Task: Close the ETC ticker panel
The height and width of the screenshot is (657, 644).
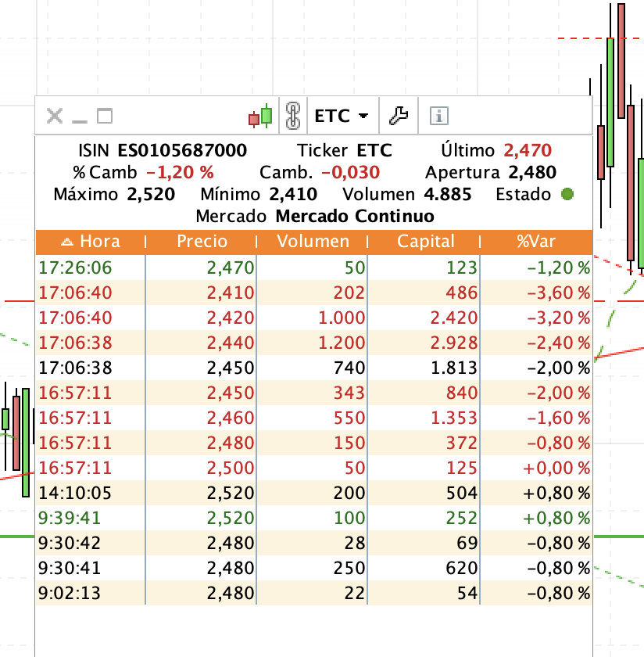Action: tap(54, 117)
